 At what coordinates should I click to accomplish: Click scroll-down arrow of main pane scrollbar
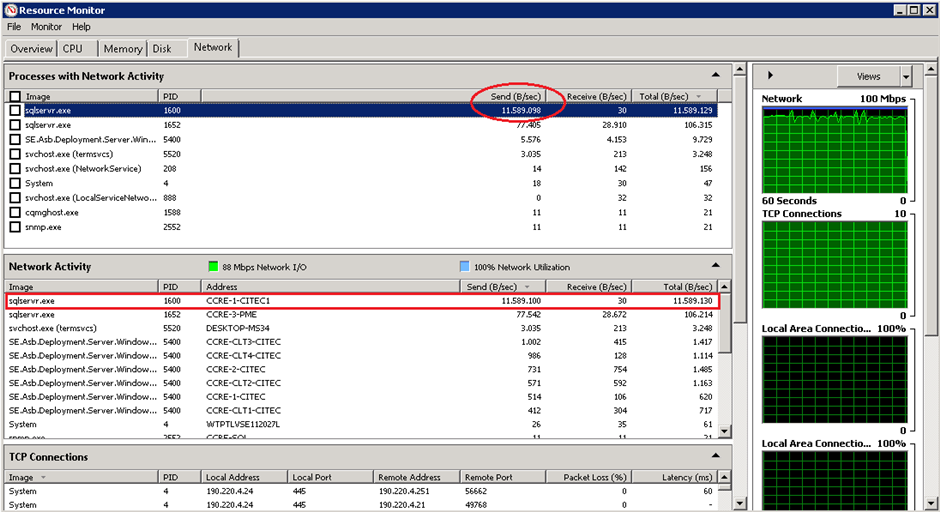point(740,503)
